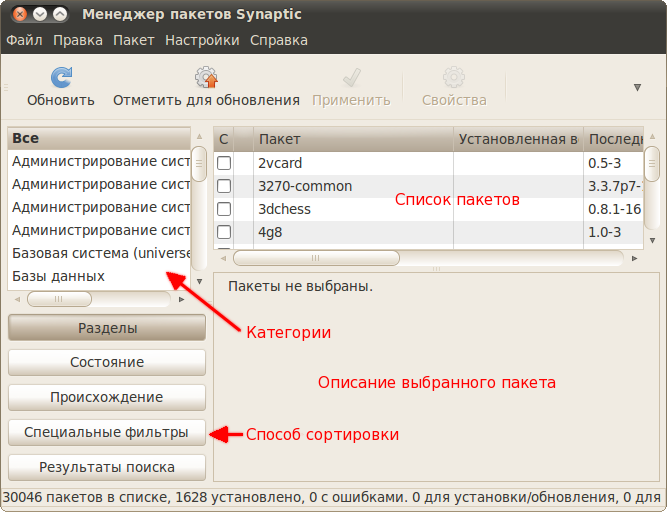Open the Правка menu
The height and width of the screenshot is (512, 667).
pyautogui.click(x=78, y=40)
